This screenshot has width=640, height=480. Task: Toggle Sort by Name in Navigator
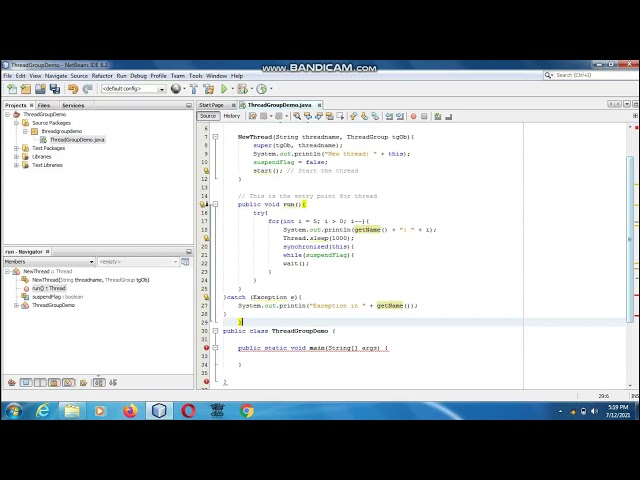point(99,382)
